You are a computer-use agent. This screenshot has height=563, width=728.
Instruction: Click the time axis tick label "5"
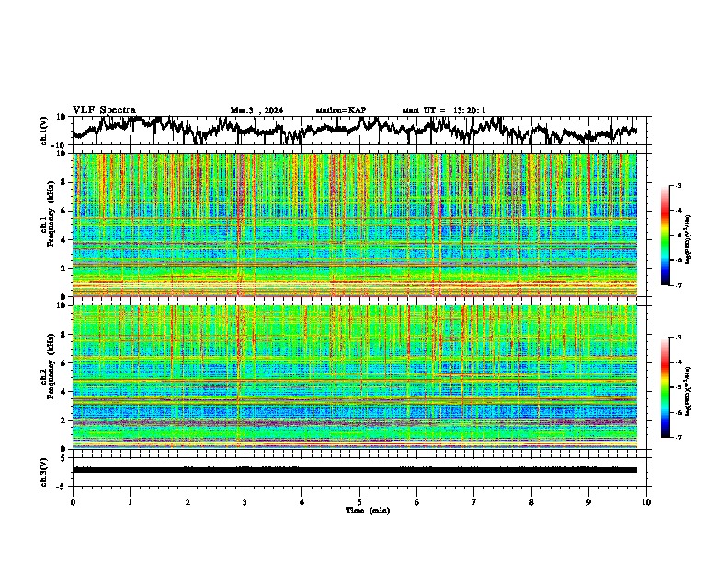click(359, 502)
